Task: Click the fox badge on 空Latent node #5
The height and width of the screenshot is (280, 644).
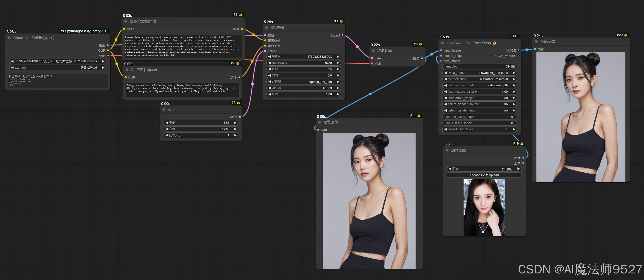Action: [x=238, y=103]
